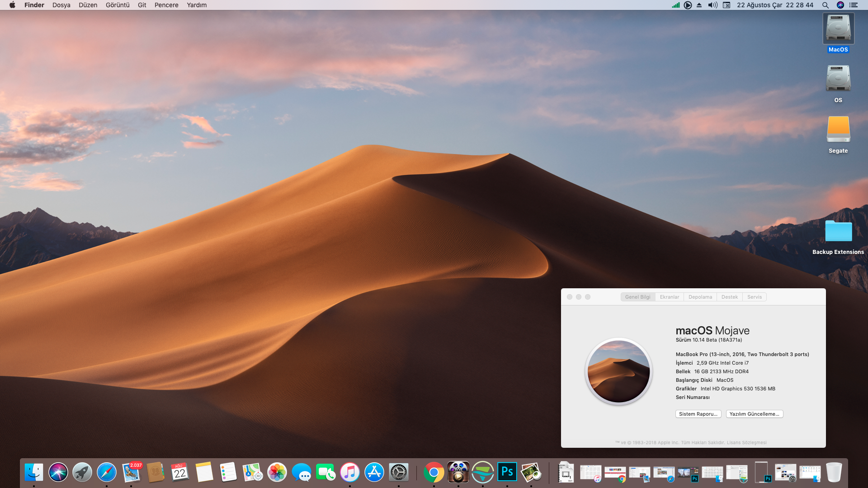The height and width of the screenshot is (488, 868).
Task: Open the Görüntü menu
Action: tap(118, 5)
